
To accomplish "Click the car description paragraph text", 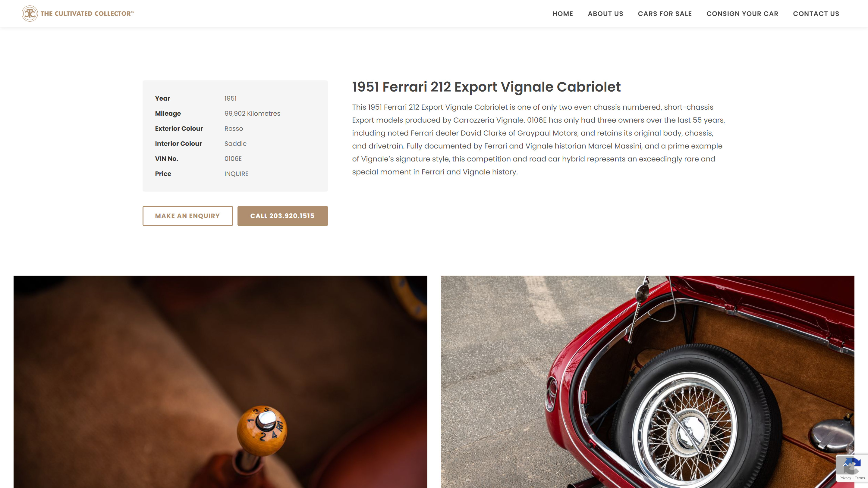I will [x=539, y=139].
